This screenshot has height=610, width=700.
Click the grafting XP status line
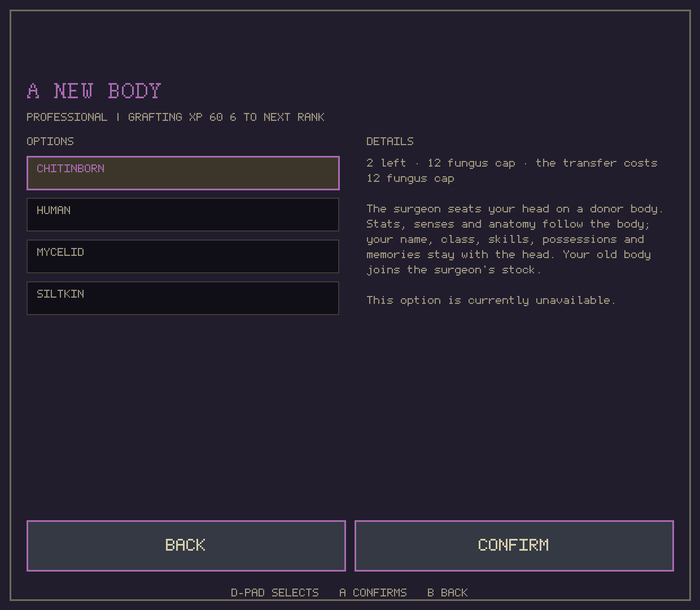[x=176, y=117]
